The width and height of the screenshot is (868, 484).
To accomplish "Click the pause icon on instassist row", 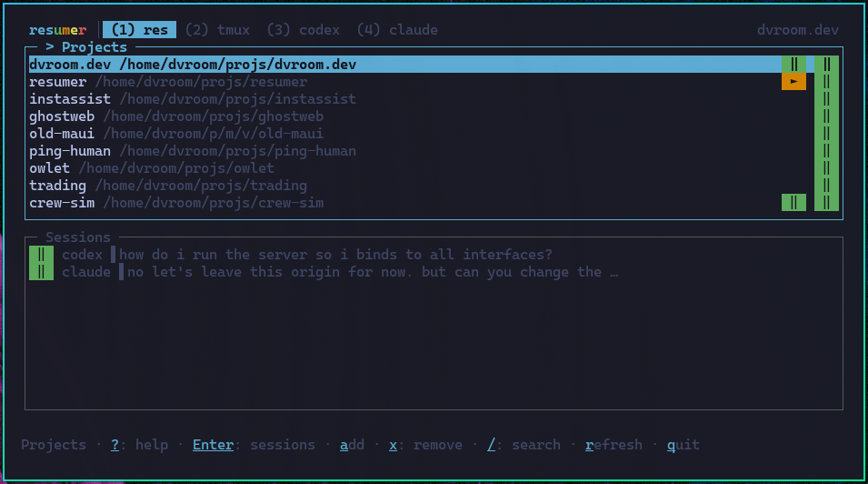I will click(826, 99).
